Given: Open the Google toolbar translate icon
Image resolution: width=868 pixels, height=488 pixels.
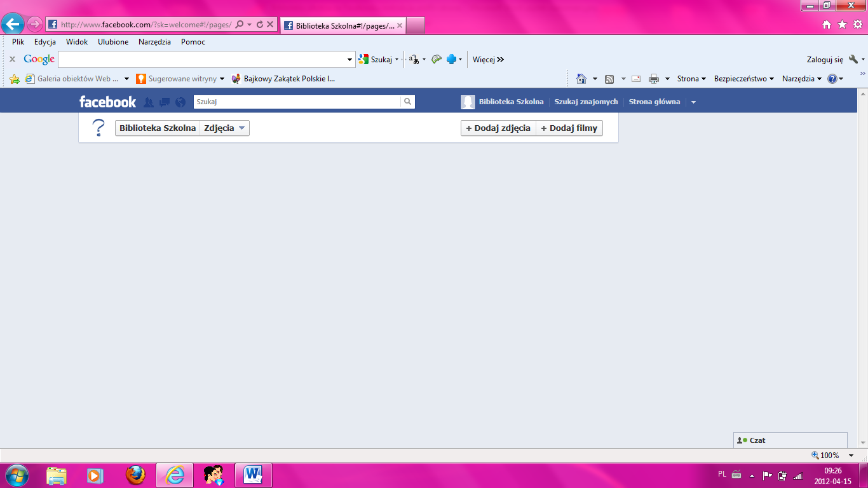Looking at the screenshot, I should 415,59.
